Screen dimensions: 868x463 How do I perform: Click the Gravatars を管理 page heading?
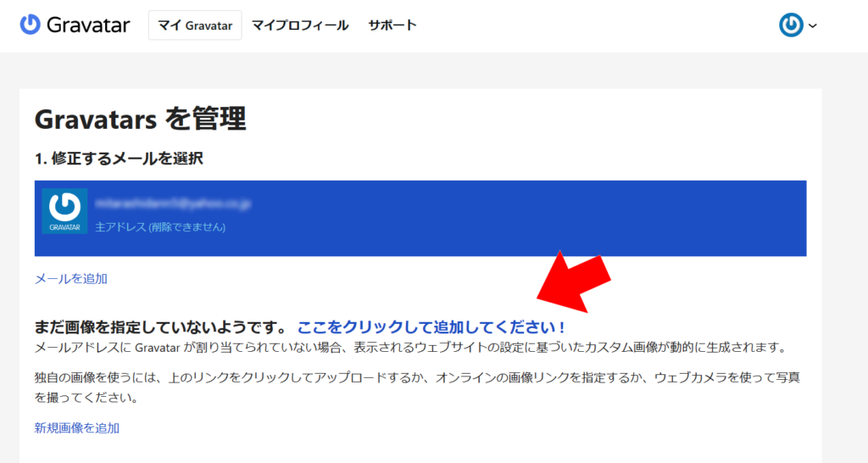140,120
